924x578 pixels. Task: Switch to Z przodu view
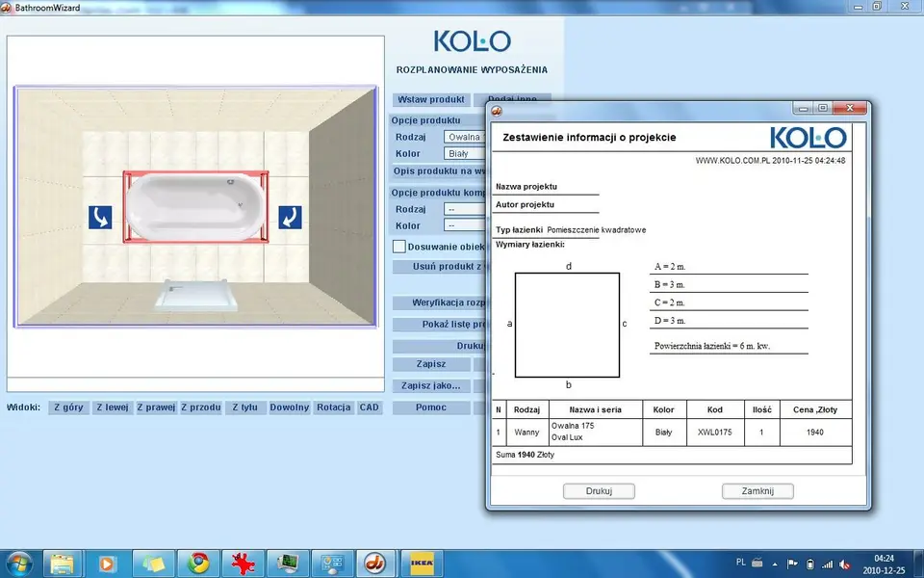click(x=201, y=407)
